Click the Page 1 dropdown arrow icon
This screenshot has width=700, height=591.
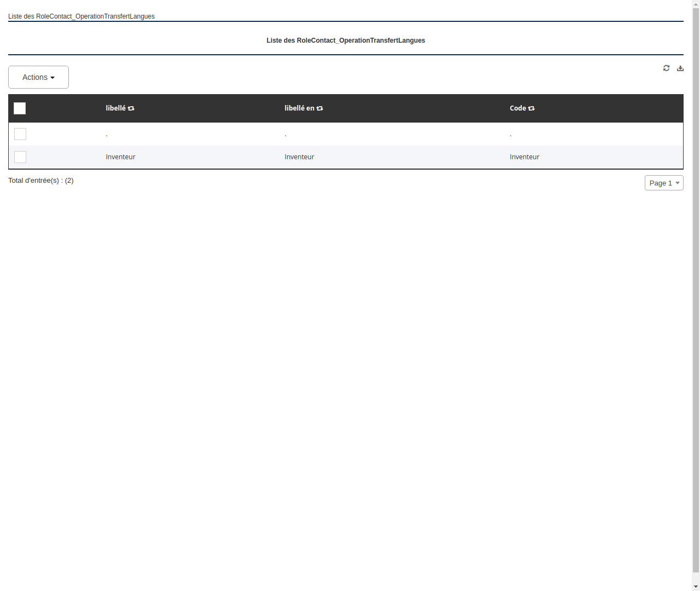point(678,183)
